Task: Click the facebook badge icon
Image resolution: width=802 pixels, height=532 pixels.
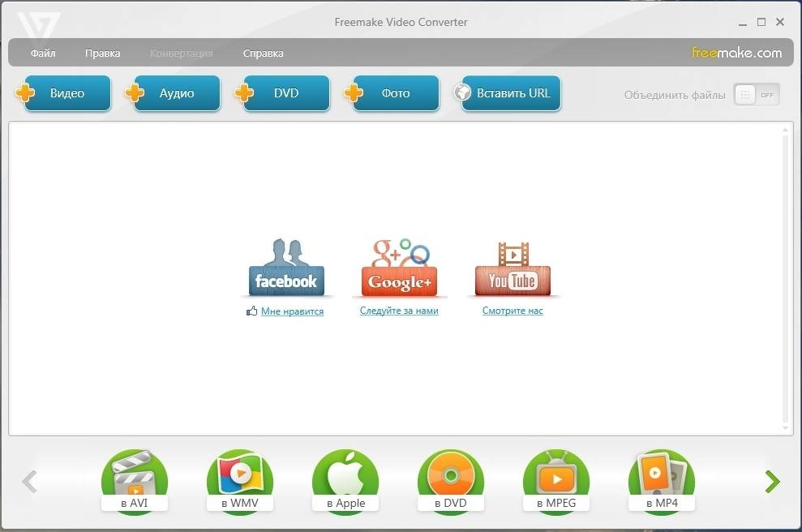Action: pos(286,268)
